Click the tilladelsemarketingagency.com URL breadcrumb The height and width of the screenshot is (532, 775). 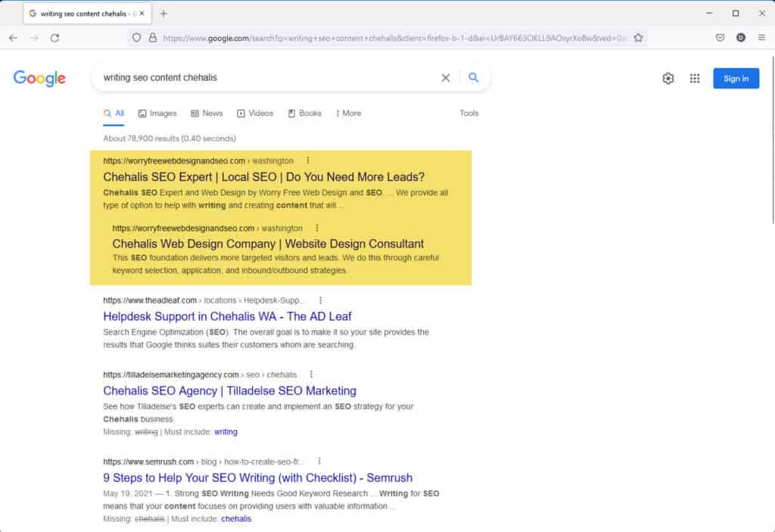pyautogui.click(x=200, y=375)
